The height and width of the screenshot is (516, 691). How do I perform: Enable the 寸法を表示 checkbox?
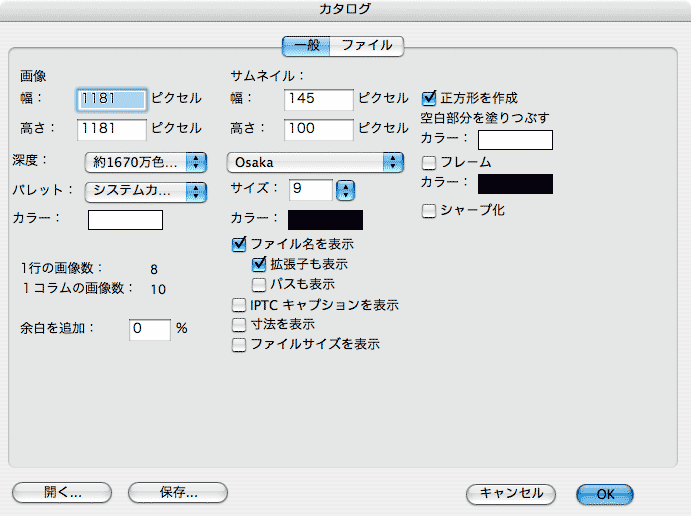pyautogui.click(x=239, y=325)
